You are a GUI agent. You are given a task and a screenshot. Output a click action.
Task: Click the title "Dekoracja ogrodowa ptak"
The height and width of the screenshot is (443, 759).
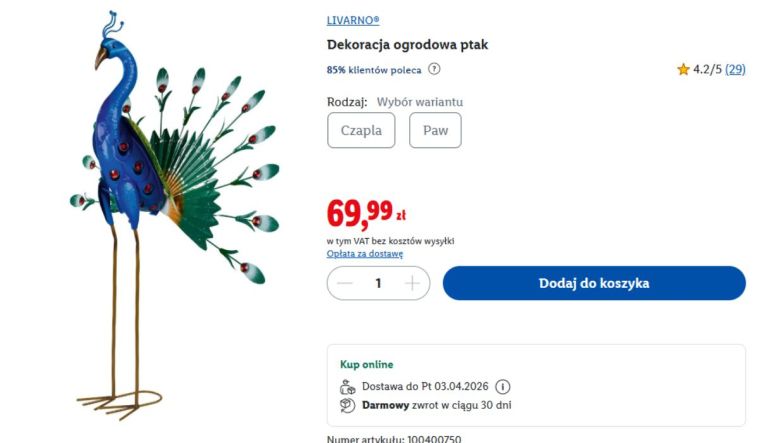[407, 45]
